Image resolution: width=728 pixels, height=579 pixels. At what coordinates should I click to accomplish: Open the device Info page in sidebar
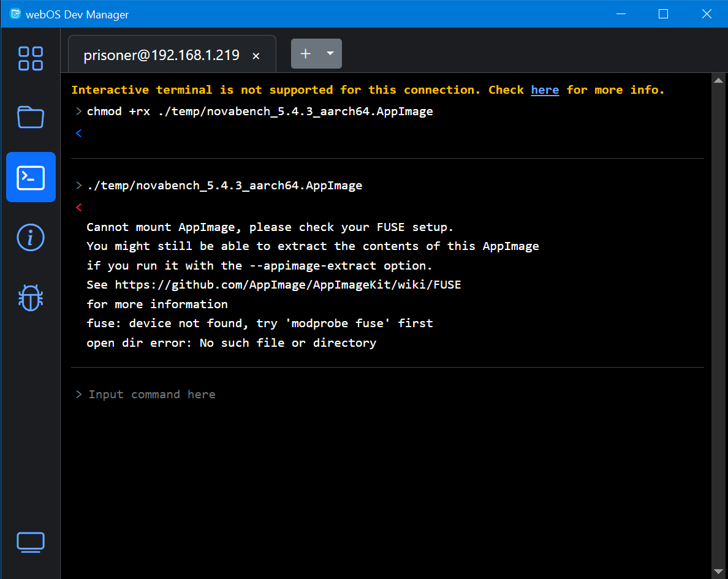pos(31,237)
